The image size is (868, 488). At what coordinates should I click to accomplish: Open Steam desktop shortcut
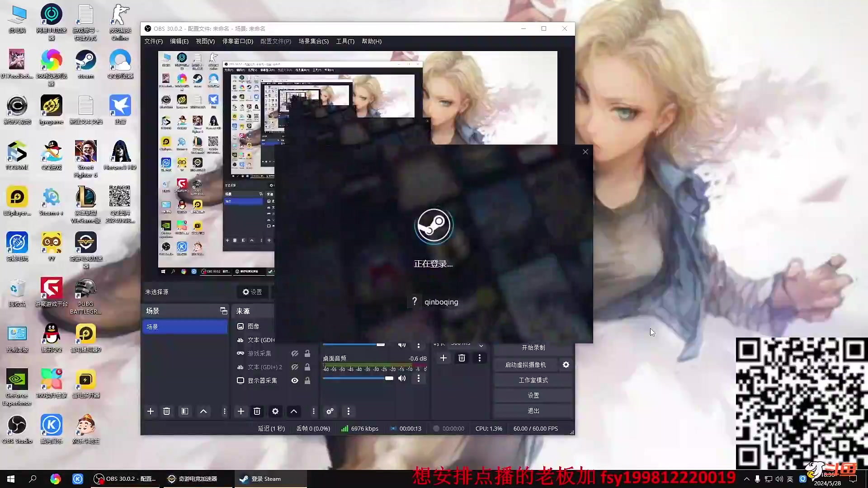click(85, 64)
